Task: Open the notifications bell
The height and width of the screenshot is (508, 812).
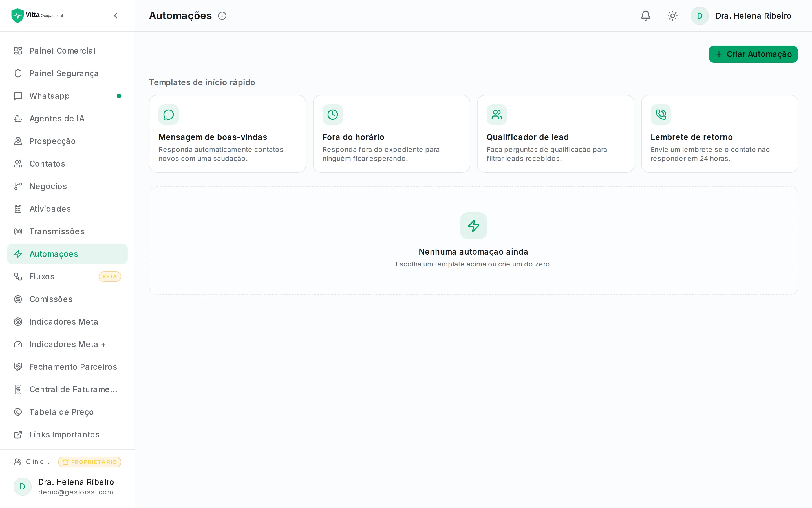Action: pyautogui.click(x=646, y=16)
